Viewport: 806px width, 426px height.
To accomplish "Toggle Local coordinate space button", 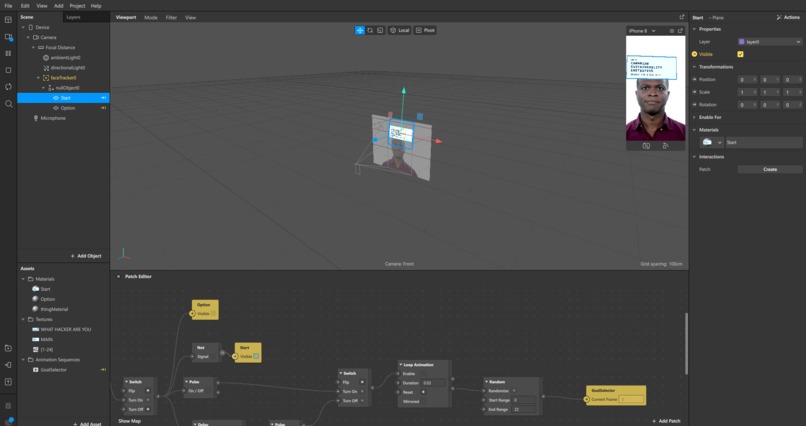I will [x=399, y=30].
